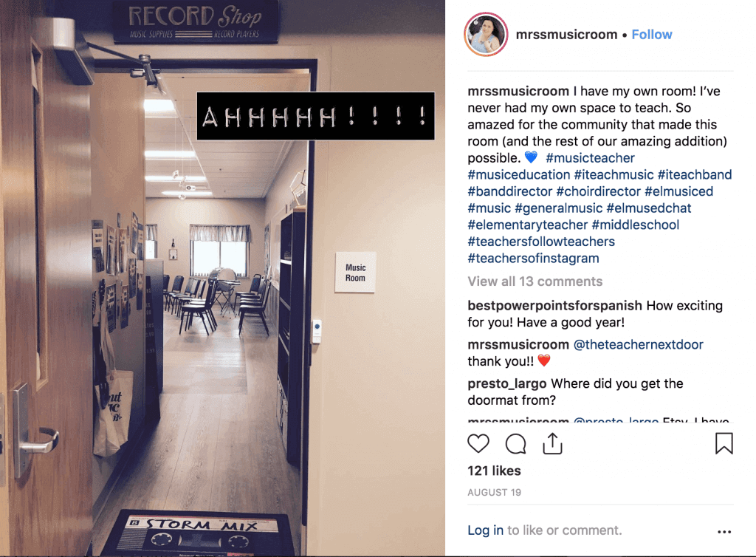Viewport: 756px width, 557px height.
Task: Click the Log in link
Action: [x=486, y=530]
